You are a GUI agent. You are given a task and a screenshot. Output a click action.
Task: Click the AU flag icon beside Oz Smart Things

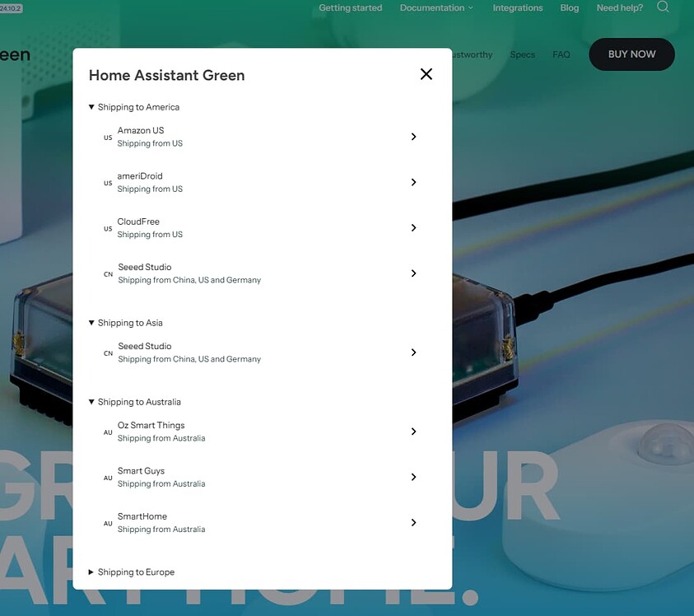pos(107,432)
